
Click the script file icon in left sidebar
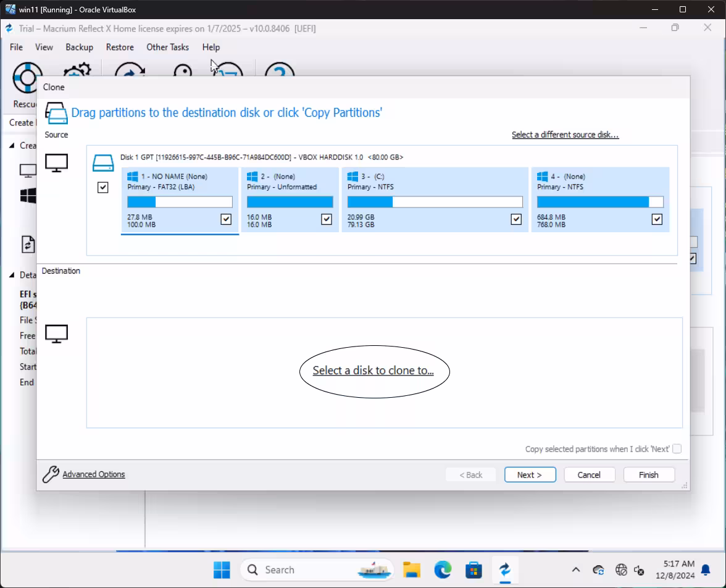click(x=28, y=244)
